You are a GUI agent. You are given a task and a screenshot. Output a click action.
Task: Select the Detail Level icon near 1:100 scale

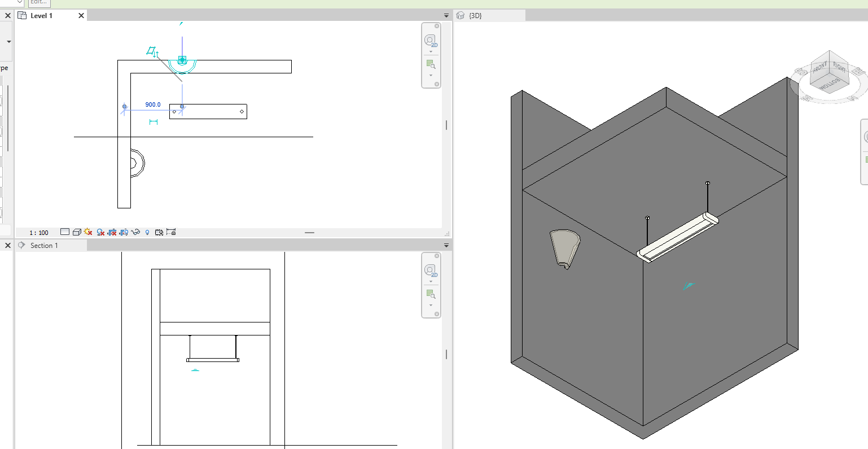tap(65, 232)
